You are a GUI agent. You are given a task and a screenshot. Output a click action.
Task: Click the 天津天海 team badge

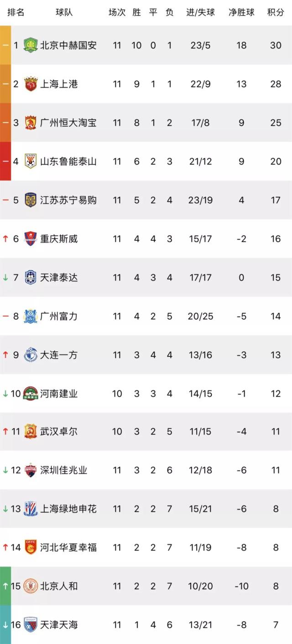click(x=31, y=624)
